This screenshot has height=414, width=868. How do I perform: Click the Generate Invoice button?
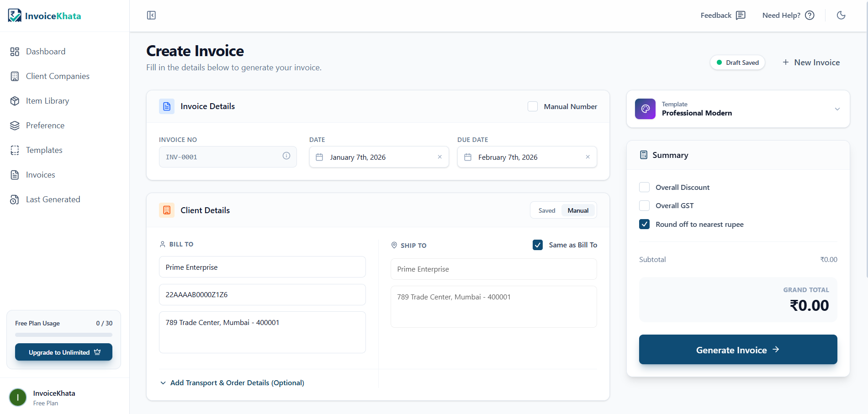click(x=738, y=350)
